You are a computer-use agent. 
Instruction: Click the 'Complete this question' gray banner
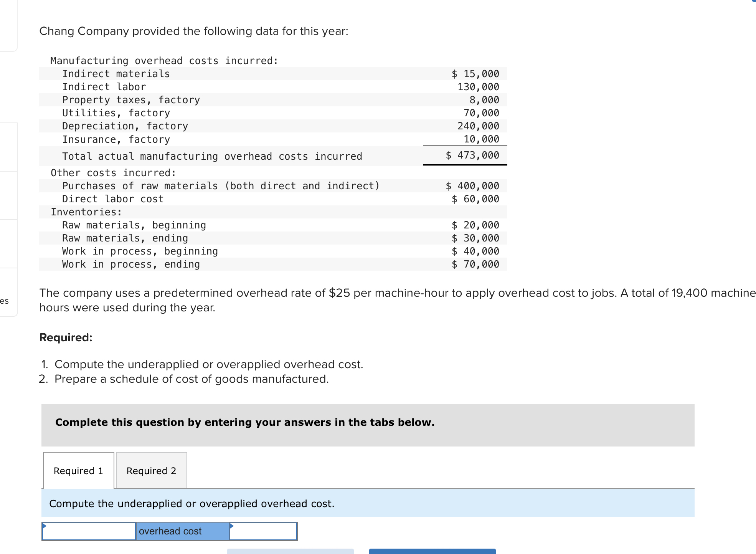244,422
